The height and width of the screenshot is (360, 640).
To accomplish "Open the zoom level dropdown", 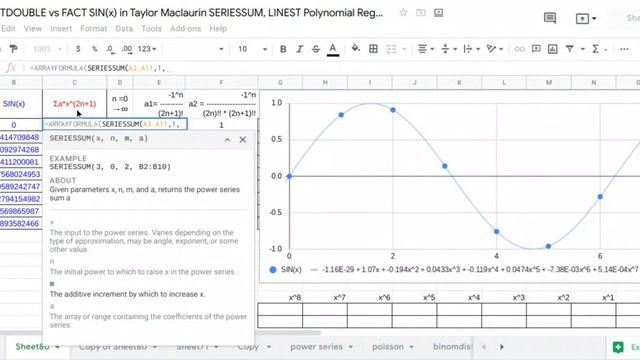I will tap(47, 49).
